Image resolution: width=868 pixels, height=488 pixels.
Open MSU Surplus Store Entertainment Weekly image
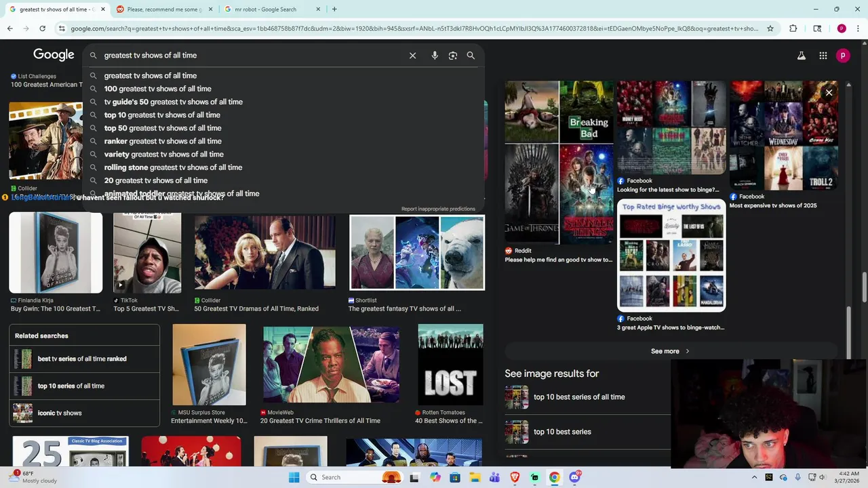pos(209,365)
